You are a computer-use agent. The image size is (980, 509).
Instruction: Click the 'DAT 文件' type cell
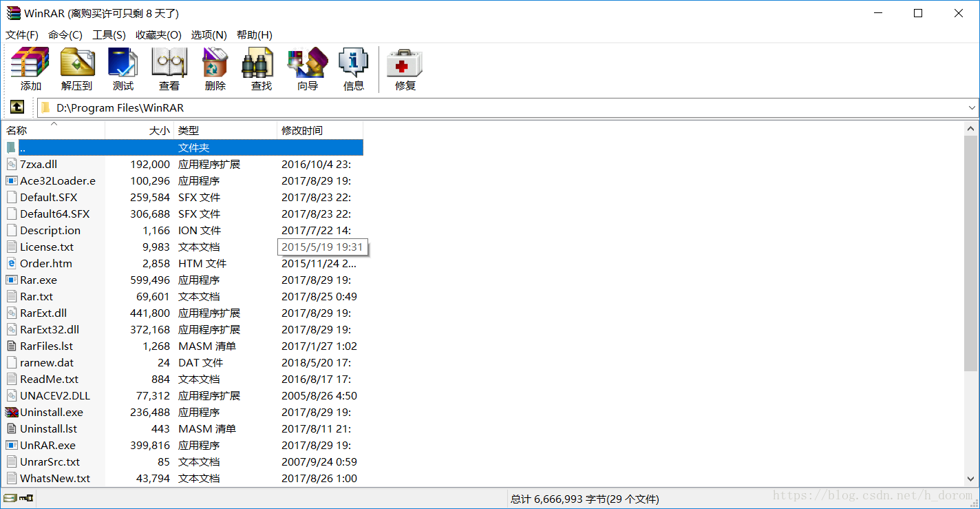(201, 362)
